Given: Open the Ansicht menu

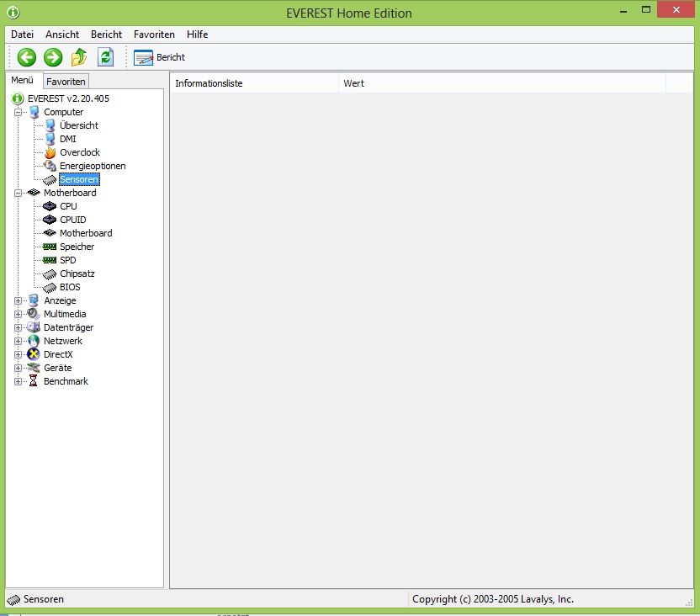Looking at the screenshot, I should click(62, 35).
